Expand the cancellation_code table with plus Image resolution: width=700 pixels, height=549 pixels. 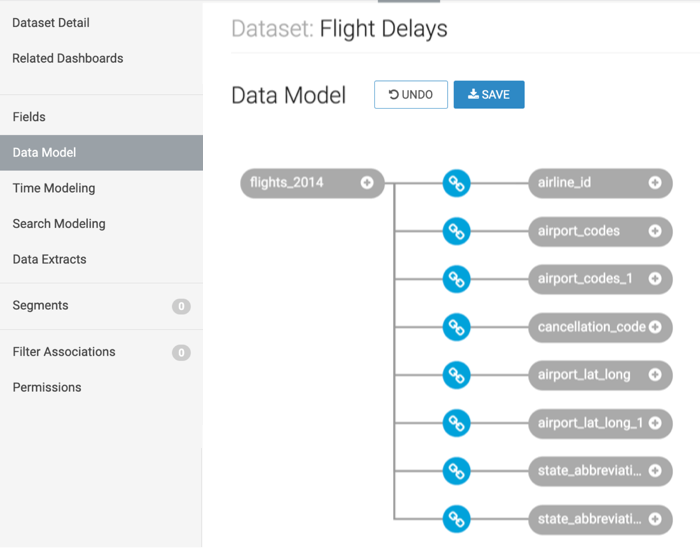(x=655, y=327)
